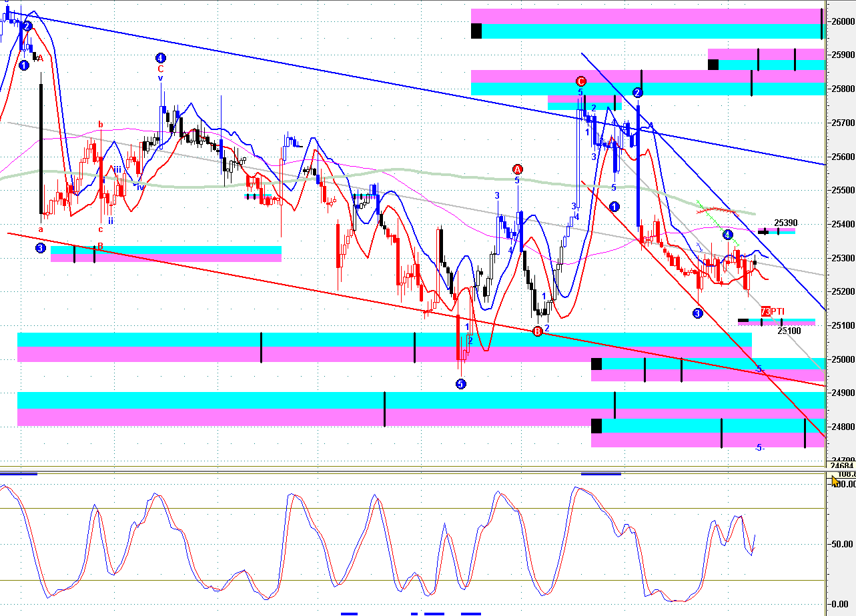Select the red lowercase b wave label
Viewport: 856px width, 616px height.
tap(101, 124)
